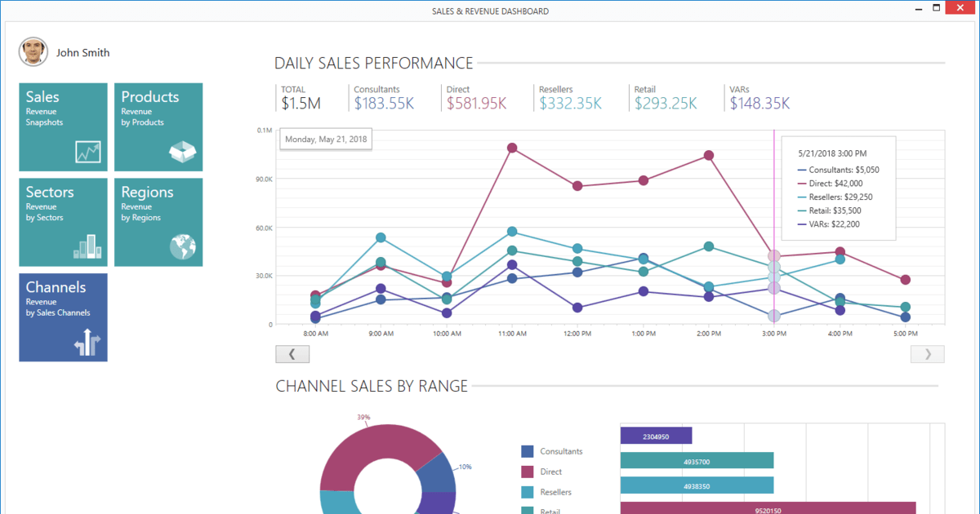Click the open box icon on Products tile
The image size is (980, 514).
pos(182,152)
